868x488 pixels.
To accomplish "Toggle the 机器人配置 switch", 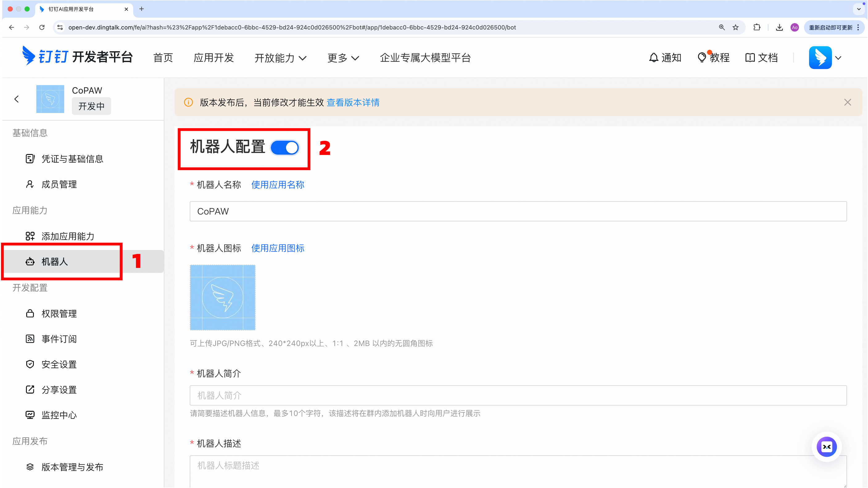I will tap(285, 148).
